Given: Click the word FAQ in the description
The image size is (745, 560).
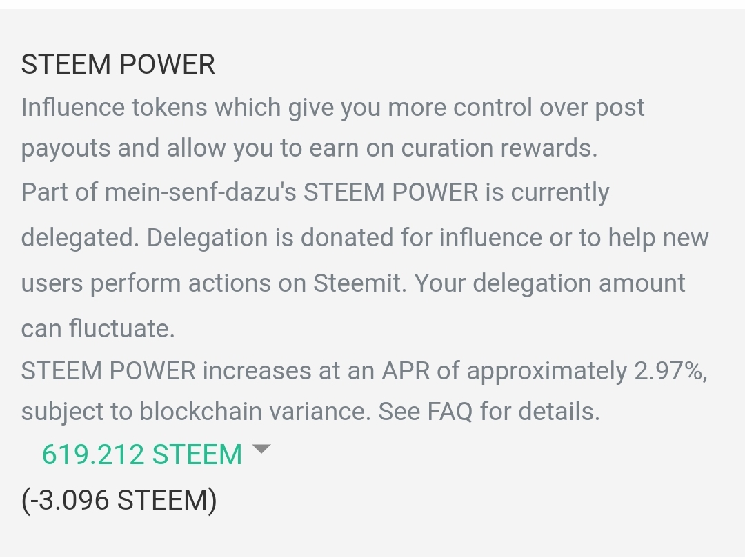Looking at the screenshot, I should pyautogui.click(x=450, y=411).
